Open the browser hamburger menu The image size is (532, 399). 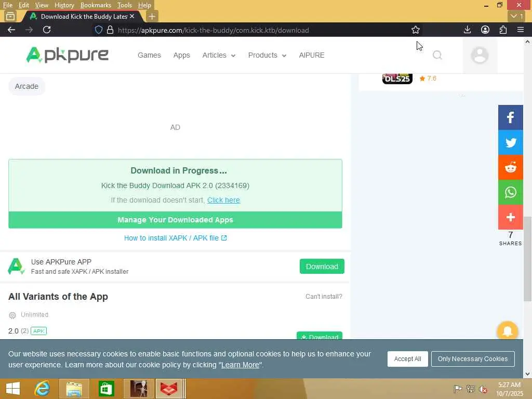tap(521, 30)
